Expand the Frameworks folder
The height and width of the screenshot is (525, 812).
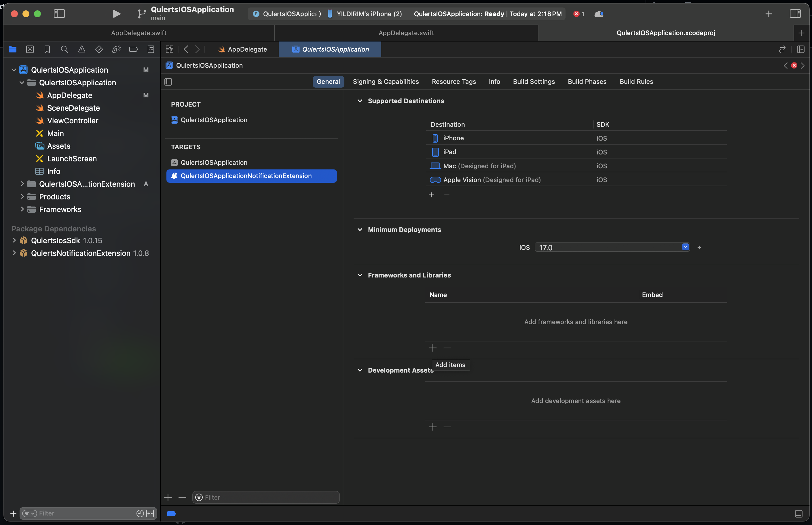[x=22, y=209]
